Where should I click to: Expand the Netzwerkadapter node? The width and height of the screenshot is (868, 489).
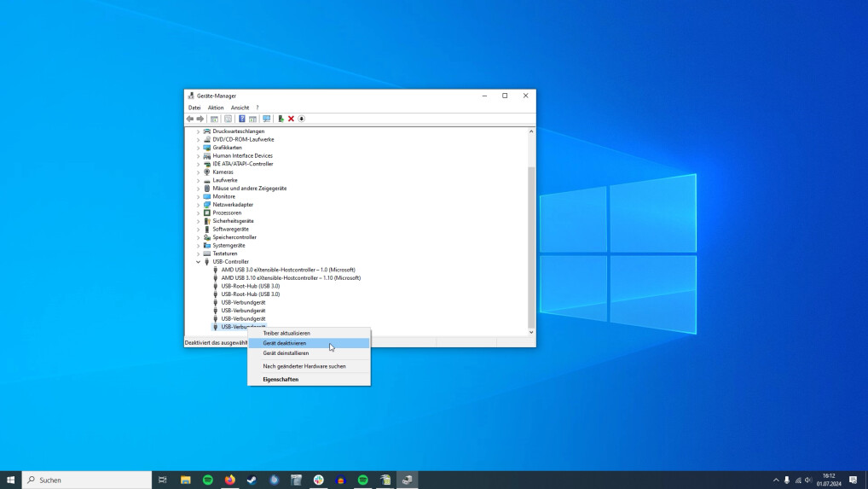(199, 205)
